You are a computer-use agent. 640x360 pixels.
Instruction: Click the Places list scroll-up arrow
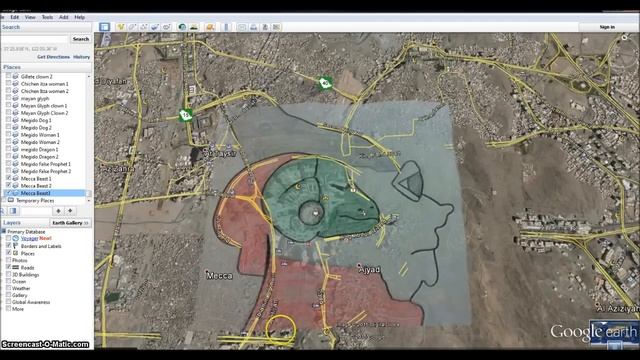click(89, 76)
